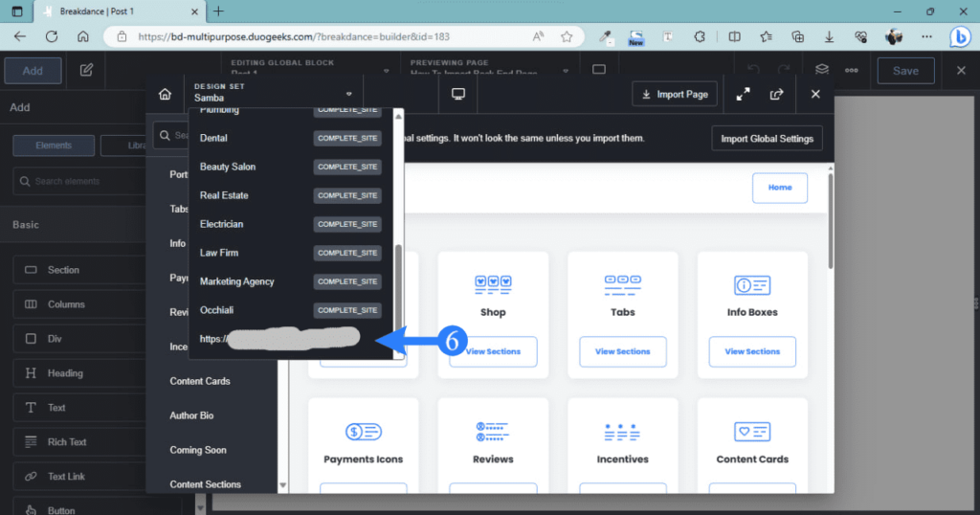The height and width of the screenshot is (515, 980).
Task: Click Import Global Settings button
Action: pos(767,139)
